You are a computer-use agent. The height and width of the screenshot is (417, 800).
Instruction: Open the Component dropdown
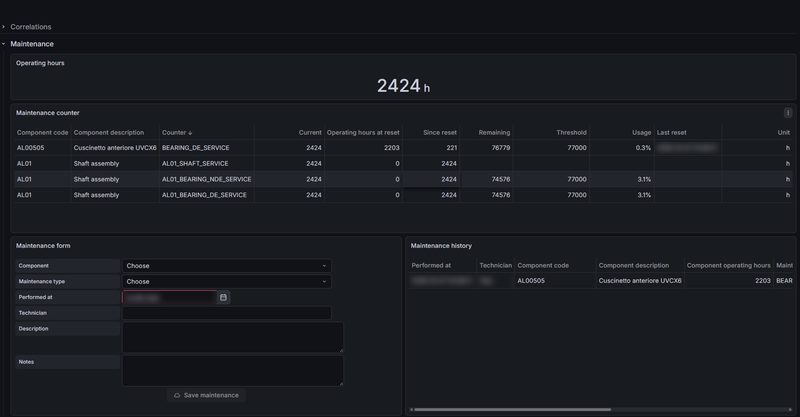pyautogui.click(x=227, y=266)
